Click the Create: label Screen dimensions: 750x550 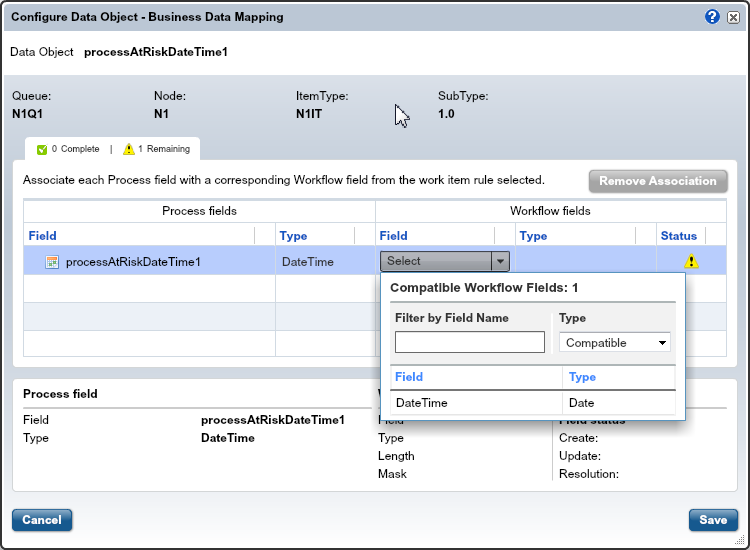click(578, 438)
